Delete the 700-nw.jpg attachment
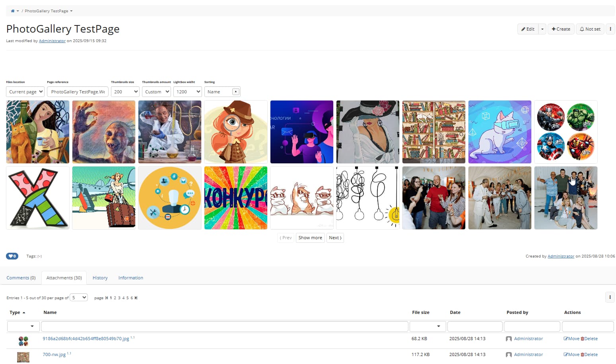The height and width of the screenshot is (364, 616). pos(589,354)
